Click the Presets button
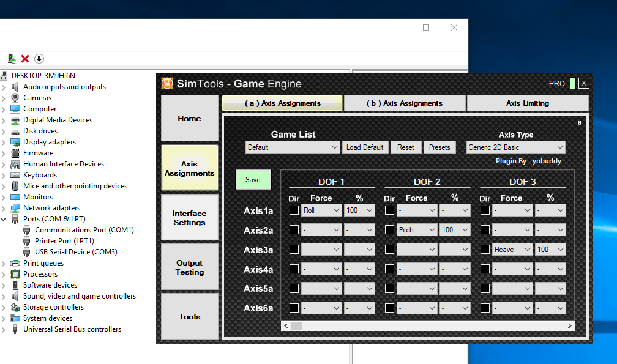This screenshot has width=617, height=364. point(439,147)
